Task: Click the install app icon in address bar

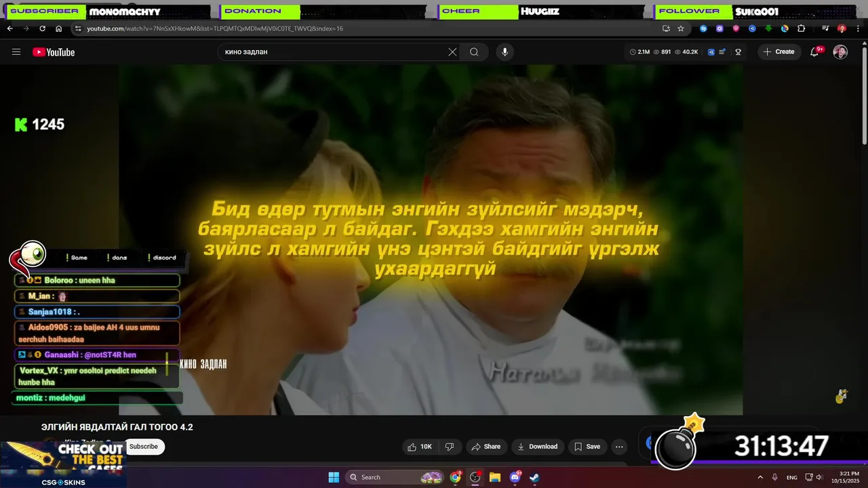Action: click(666, 28)
